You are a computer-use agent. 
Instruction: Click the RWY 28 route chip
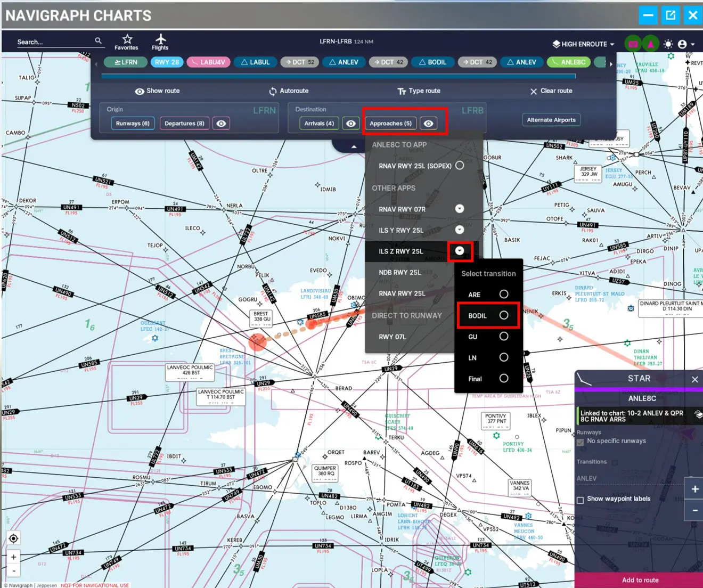(167, 62)
